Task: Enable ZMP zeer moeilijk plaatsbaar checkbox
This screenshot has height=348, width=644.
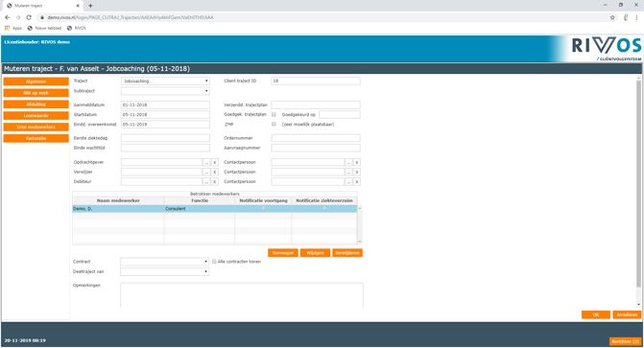Action: [x=274, y=124]
